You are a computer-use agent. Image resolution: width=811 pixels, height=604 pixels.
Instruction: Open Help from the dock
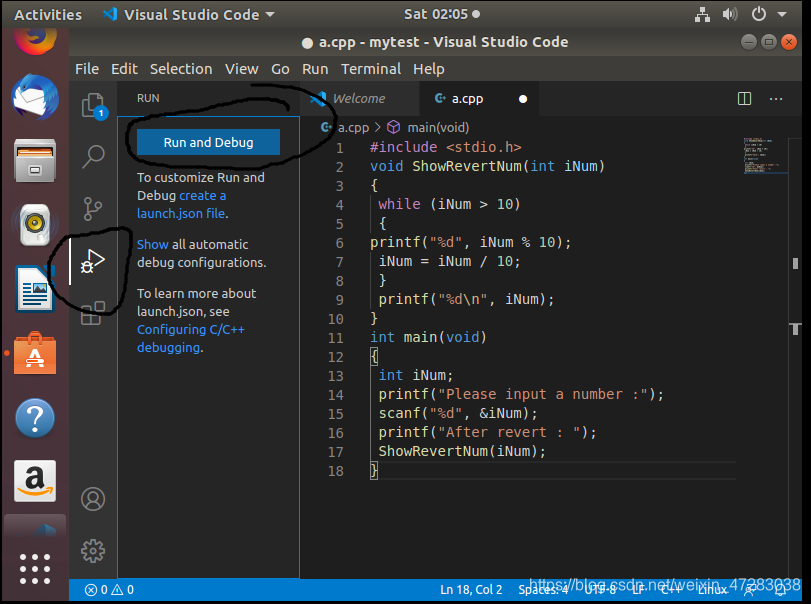35,418
